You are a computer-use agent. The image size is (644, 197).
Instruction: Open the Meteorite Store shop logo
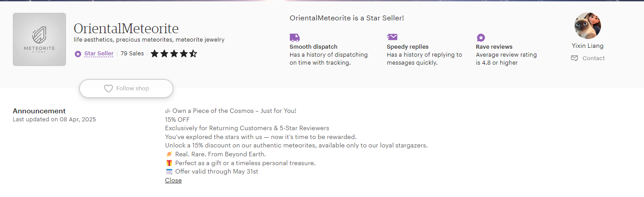(x=39, y=39)
